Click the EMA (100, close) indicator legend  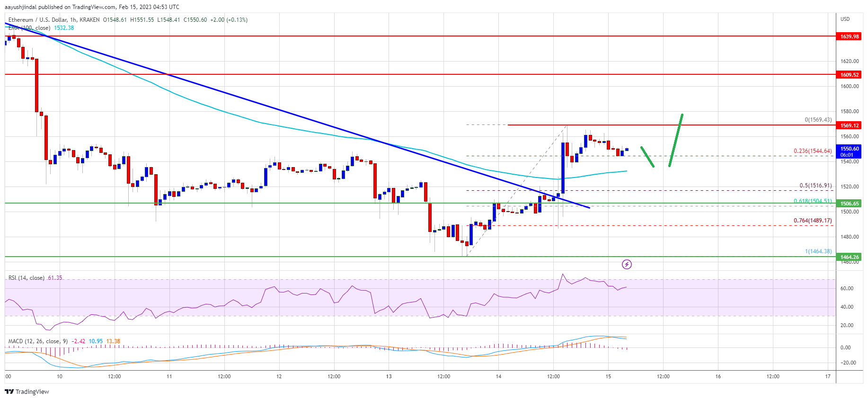[x=29, y=28]
